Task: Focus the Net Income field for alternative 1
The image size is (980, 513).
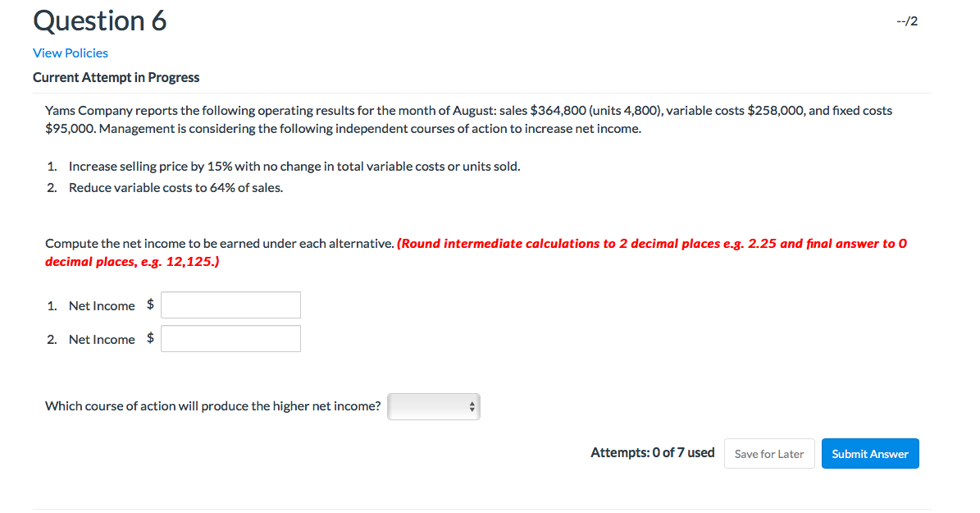Action: pyautogui.click(x=230, y=305)
